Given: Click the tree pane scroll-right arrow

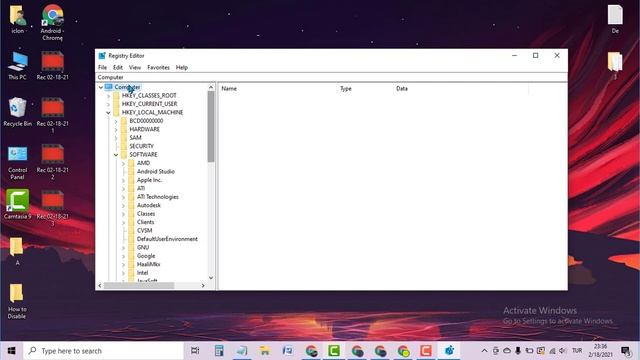Looking at the screenshot, I should pyautogui.click(x=203, y=286).
